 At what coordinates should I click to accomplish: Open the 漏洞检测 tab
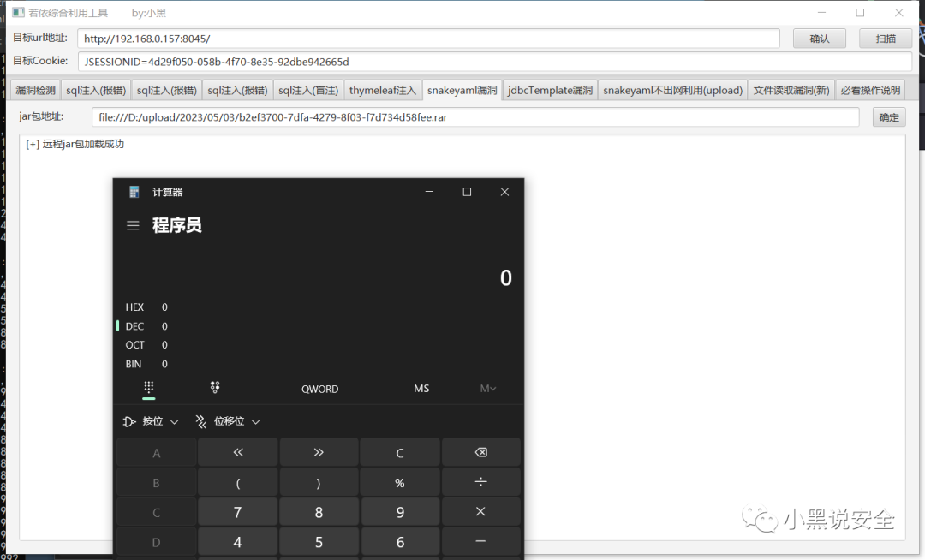[35, 90]
